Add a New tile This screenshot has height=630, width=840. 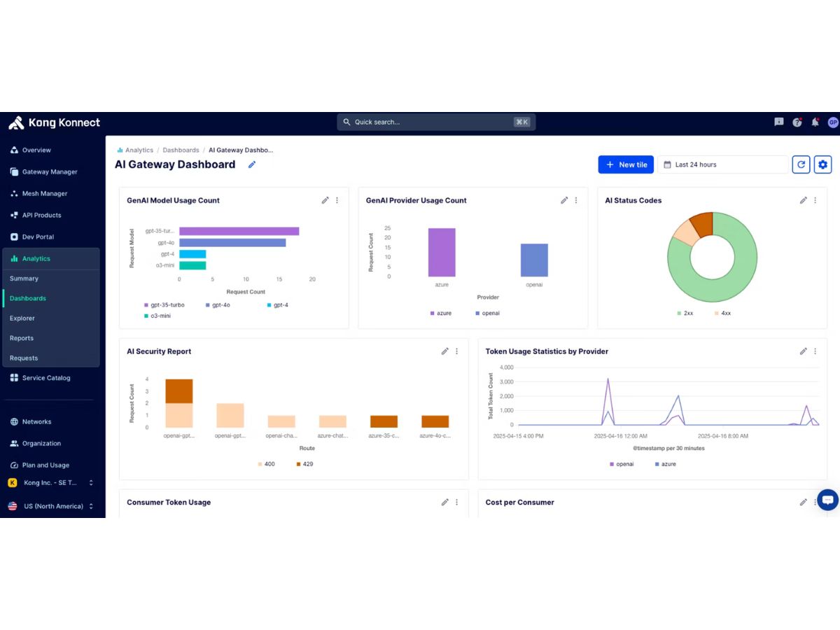pyautogui.click(x=626, y=164)
